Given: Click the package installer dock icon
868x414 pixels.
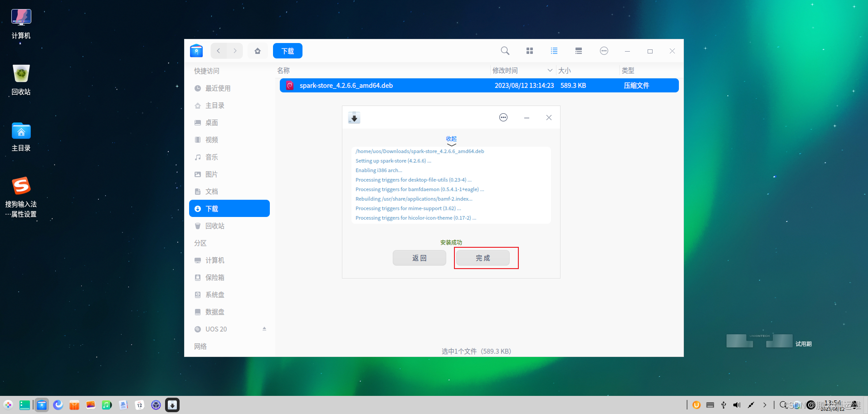Looking at the screenshot, I should 172,405.
